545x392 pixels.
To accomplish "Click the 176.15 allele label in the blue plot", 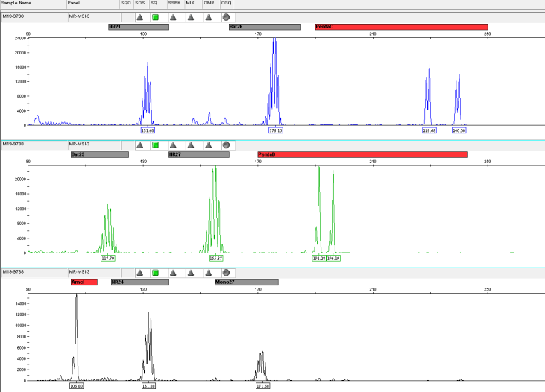I will (275, 130).
